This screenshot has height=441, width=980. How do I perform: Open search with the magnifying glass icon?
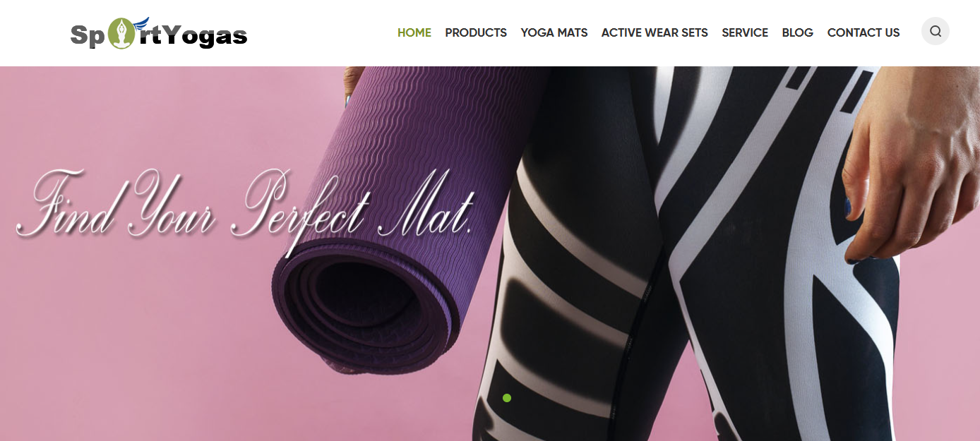tap(935, 31)
